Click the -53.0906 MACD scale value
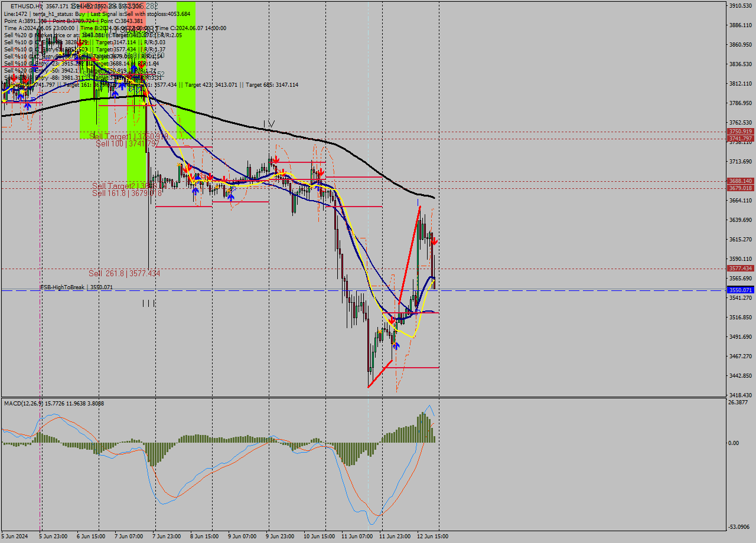756x543 pixels. click(739, 527)
